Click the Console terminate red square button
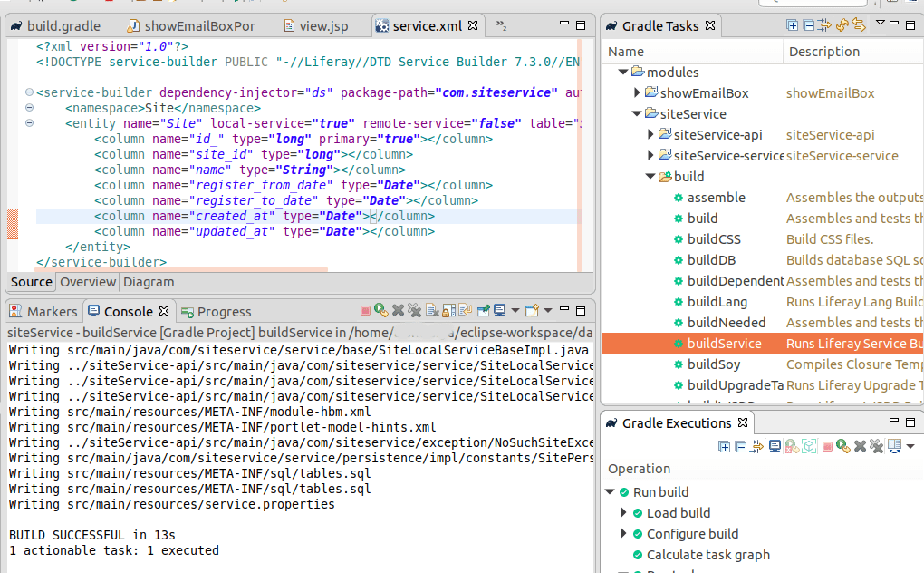The height and width of the screenshot is (573, 924). pyautogui.click(x=366, y=311)
